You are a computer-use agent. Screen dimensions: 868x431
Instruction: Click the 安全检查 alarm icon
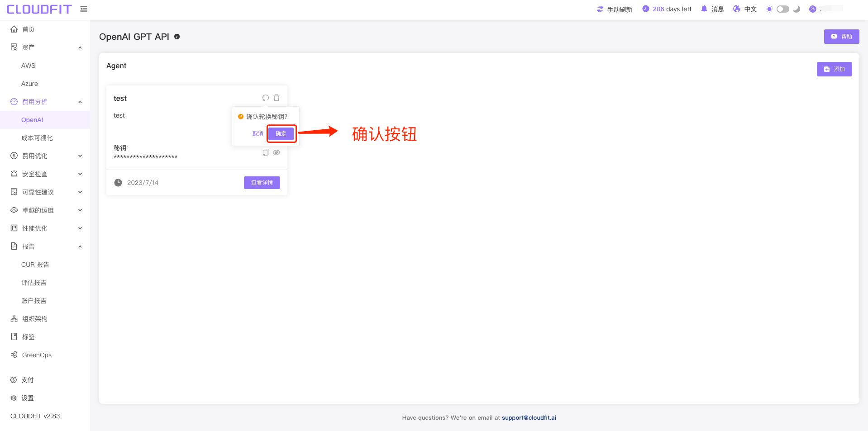click(14, 174)
